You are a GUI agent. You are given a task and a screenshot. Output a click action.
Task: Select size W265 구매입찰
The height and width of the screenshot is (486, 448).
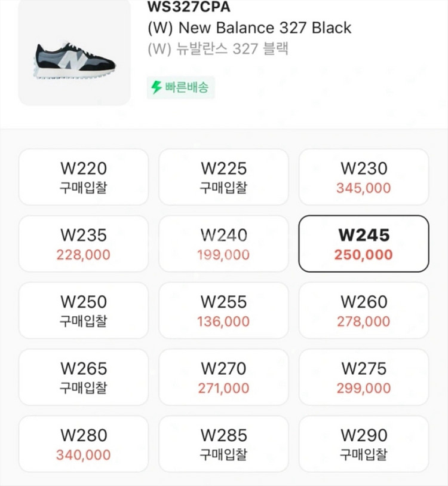84,377
